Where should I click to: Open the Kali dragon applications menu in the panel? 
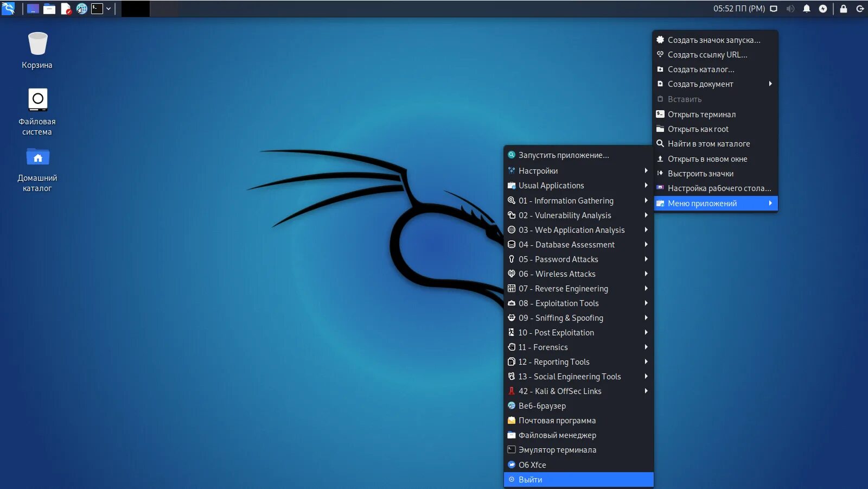tap(8, 8)
